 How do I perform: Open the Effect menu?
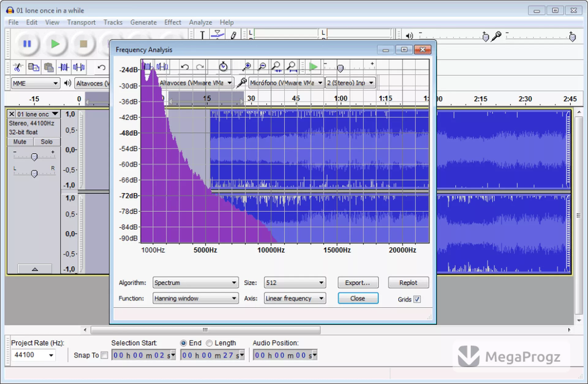click(173, 22)
